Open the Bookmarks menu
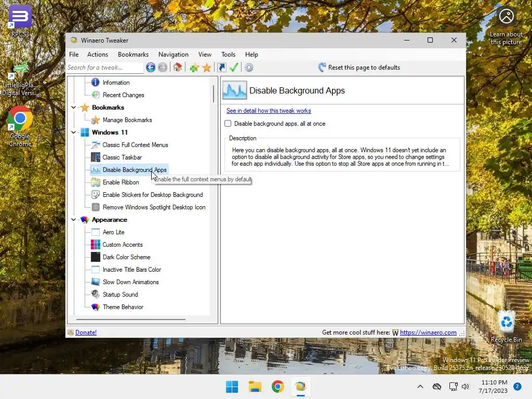 [x=133, y=54]
